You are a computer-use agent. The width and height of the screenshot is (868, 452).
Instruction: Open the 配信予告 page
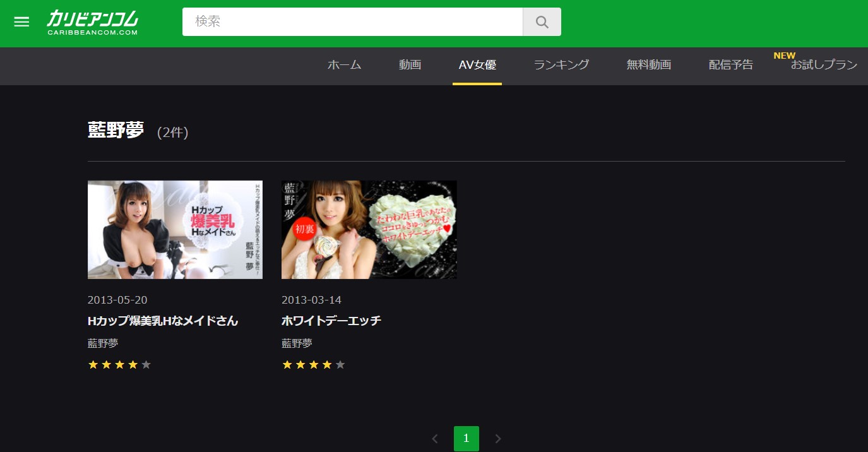pyautogui.click(x=730, y=65)
